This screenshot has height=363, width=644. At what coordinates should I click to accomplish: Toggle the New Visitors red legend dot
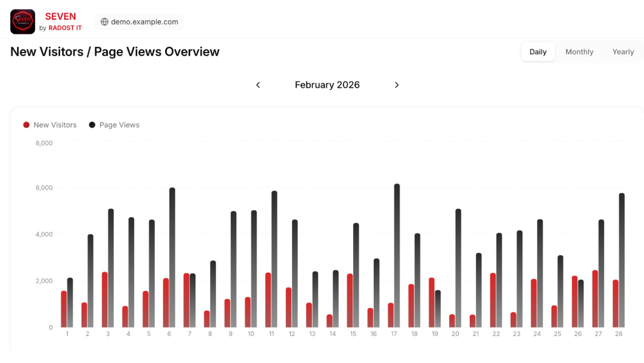click(26, 125)
